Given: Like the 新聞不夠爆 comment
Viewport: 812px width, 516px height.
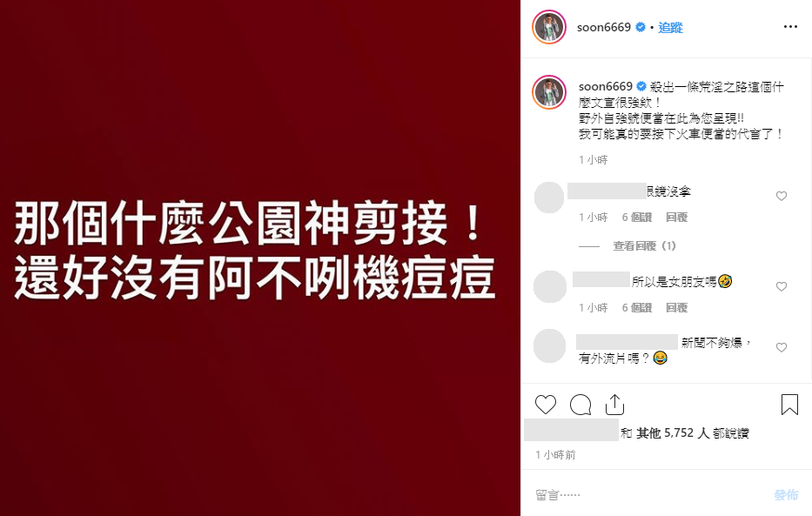Looking at the screenshot, I should pyautogui.click(x=782, y=347).
